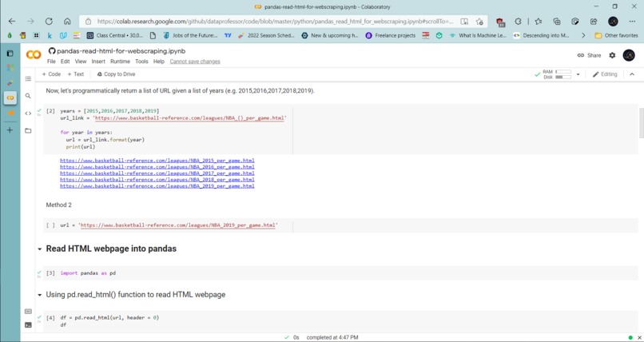Screen dimensions: 644x342
Task: Click Copy to Drive button
Action: [116, 74]
